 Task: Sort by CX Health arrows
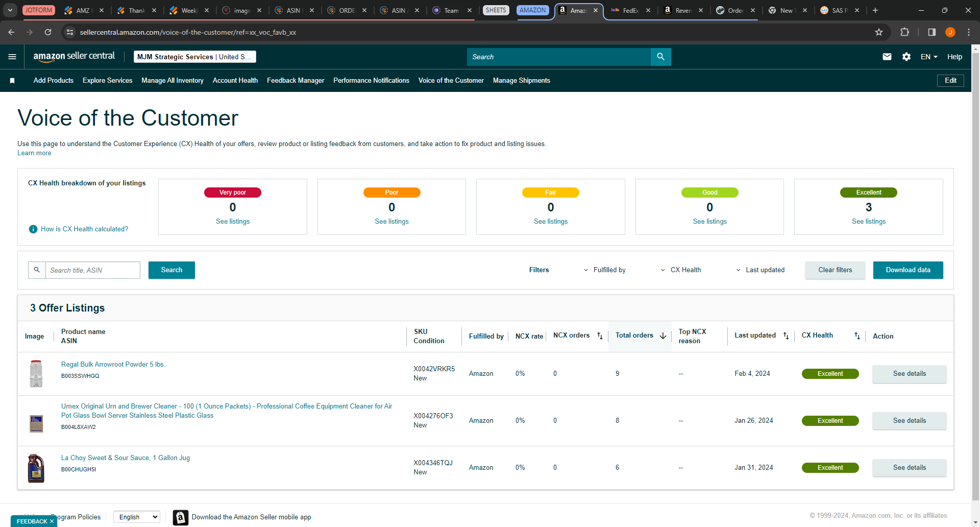[x=857, y=336]
